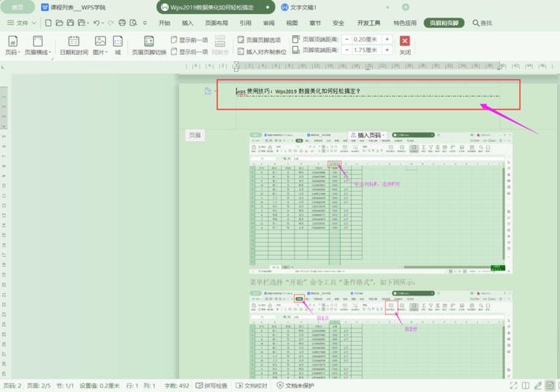The height and width of the screenshot is (392, 560).
Task: Click 显示前一项 show previous item
Action: [x=189, y=39]
